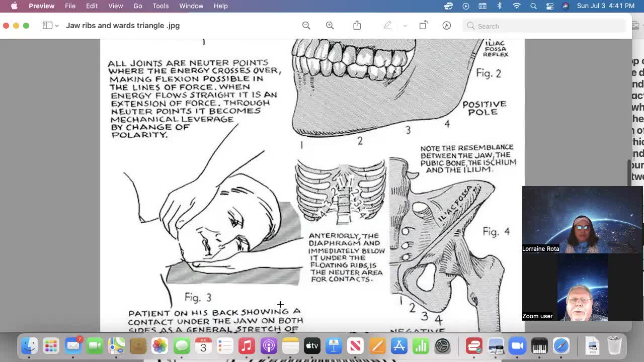
Task: Open the Help menu
Action: click(220, 6)
